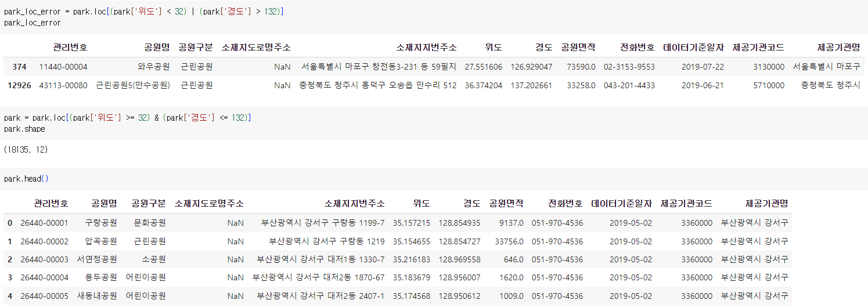868x307 pixels.
Task: Click the 공원면적 header in park.head() table
Action: 506,204
